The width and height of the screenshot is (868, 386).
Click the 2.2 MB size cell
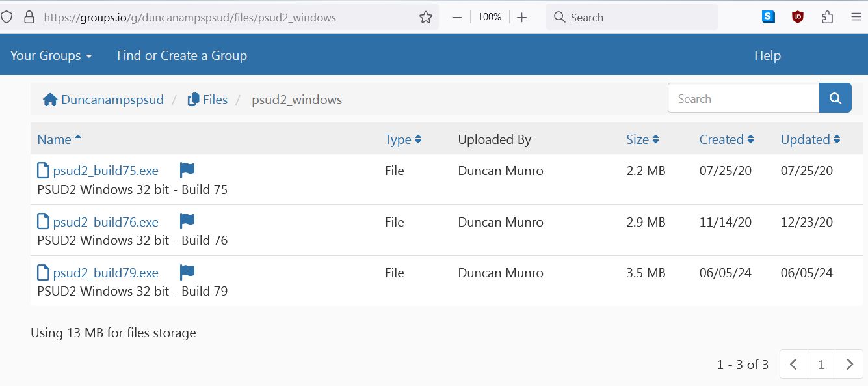pos(646,171)
